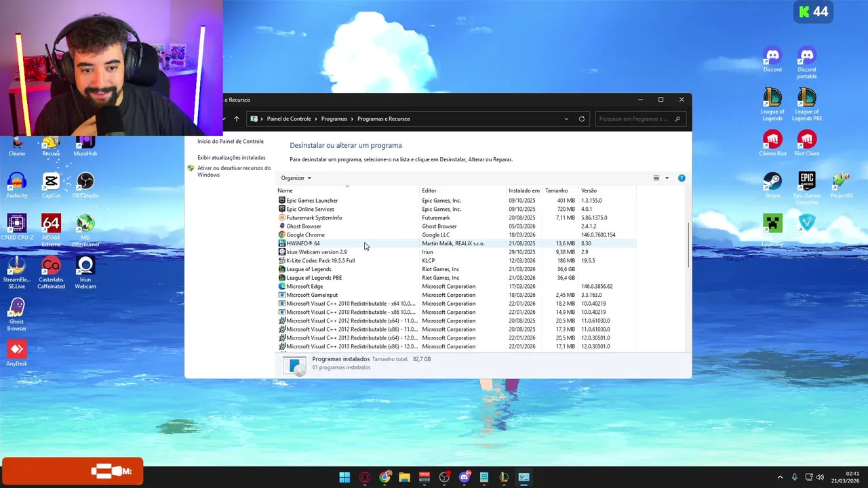Go up one folder level arrow

tap(237, 119)
